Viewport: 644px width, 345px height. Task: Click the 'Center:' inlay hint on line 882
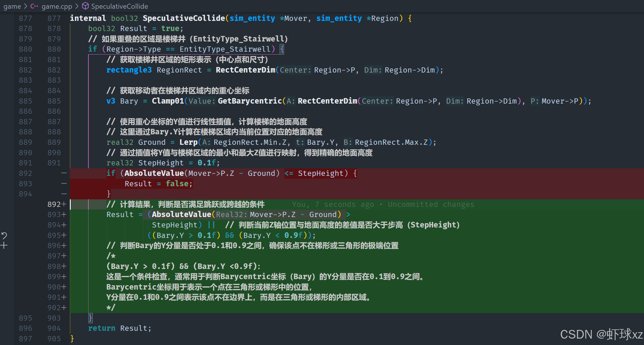tap(295, 70)
